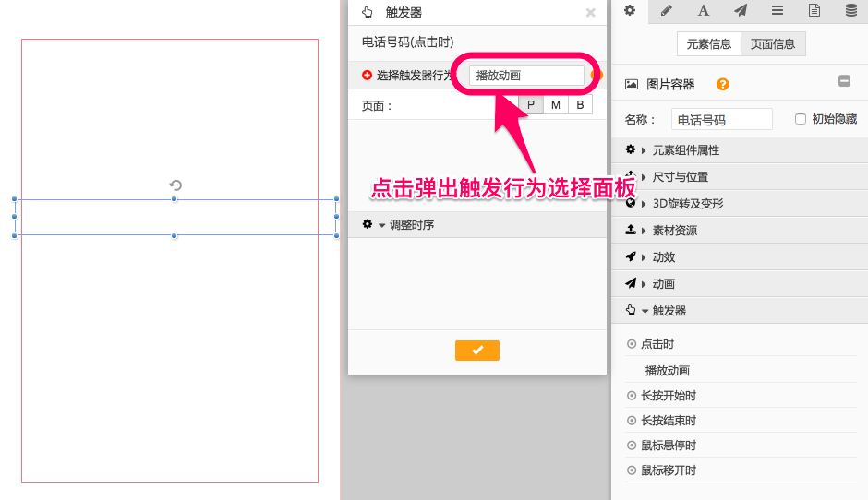The width and height of the screenshot is (868, 500).
Task: Click the red plus add trigger behavior icon
Action: [x=367, y=76]
